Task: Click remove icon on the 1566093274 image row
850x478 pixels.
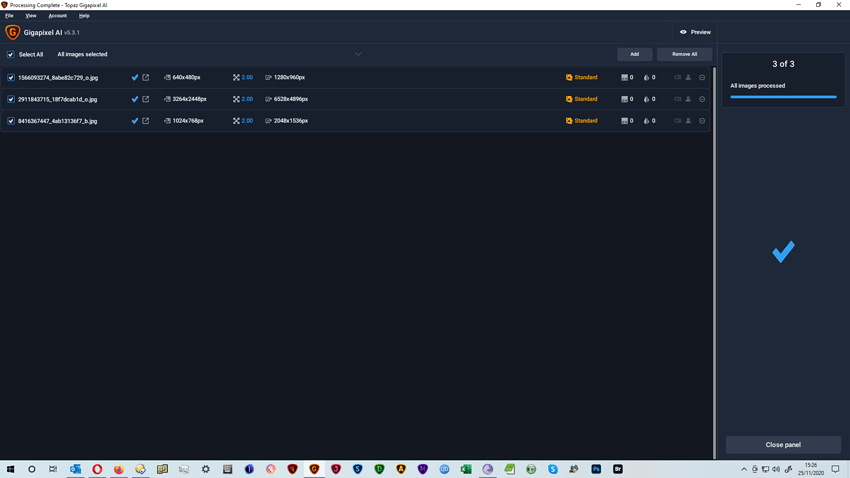Action: (702, 77)
